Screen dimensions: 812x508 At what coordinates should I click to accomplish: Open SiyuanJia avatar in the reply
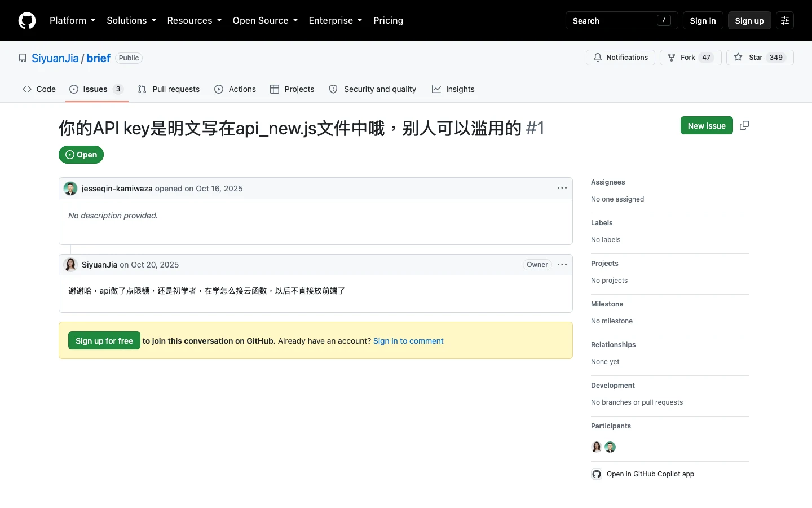[x=70, y=265]
